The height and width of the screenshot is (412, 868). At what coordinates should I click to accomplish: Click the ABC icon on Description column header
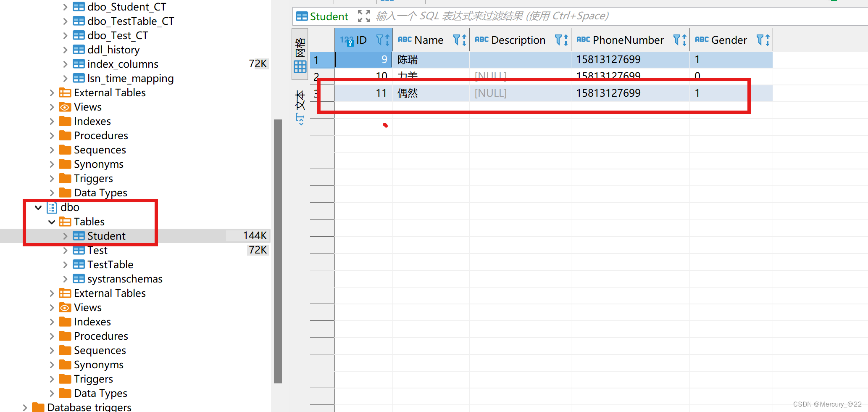(481, 40)
